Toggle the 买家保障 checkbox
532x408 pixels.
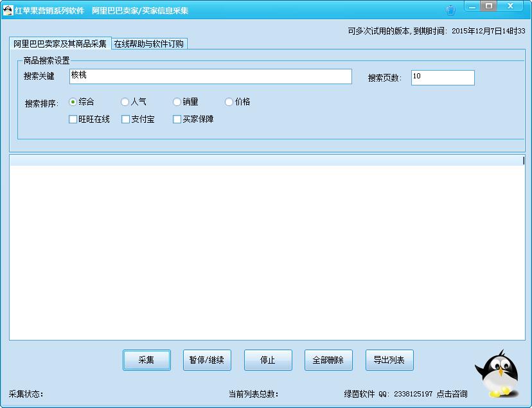[x=177, y=119]
